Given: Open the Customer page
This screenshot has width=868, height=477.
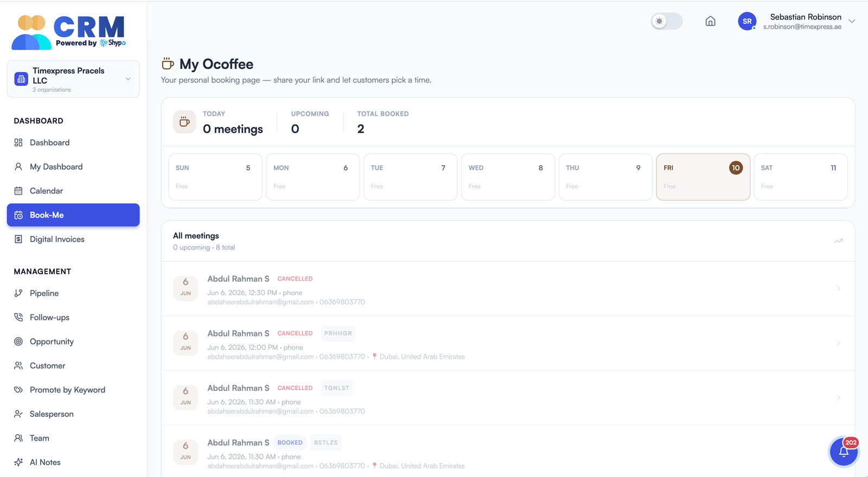Looking at the screenshot, I should pos(73,366).
